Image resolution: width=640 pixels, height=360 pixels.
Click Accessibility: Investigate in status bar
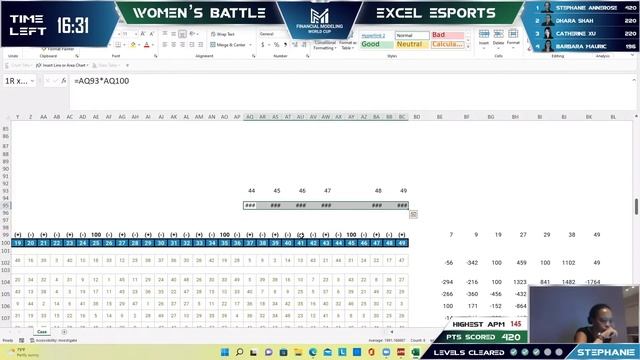[x=54, y=340]
